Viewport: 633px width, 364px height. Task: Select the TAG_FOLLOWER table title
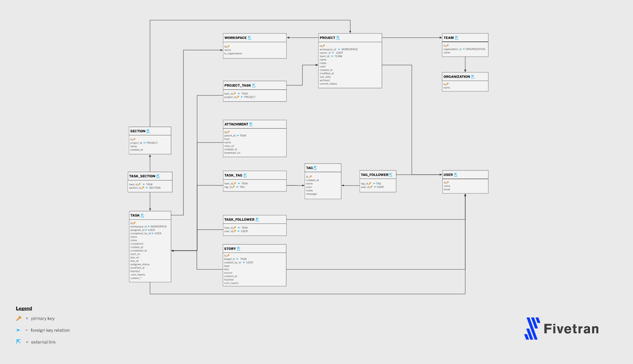coord(375,174)
